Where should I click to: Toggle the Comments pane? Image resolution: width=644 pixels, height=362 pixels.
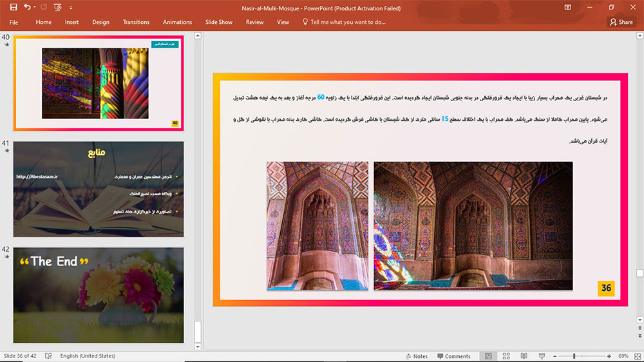[454, 356]
